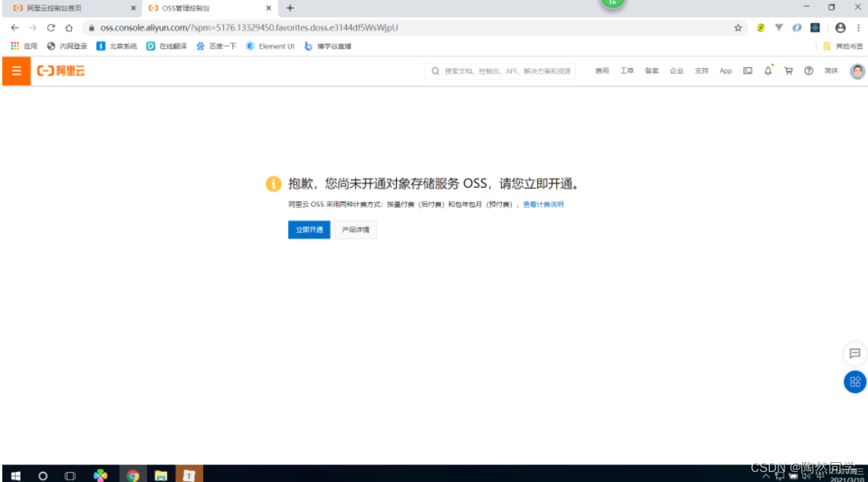
Task: Open the shopping cart
Action: point(788,71)
